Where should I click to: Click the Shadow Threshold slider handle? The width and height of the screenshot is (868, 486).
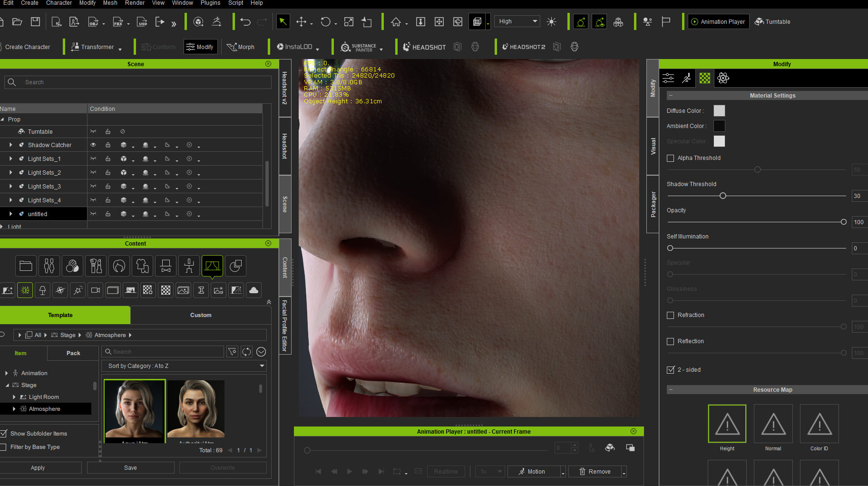[723, 196]
